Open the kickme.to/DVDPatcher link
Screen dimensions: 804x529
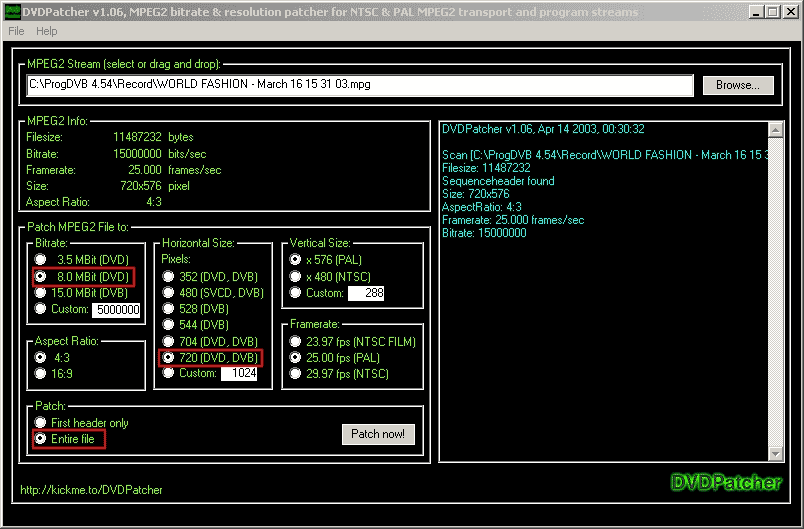pos(91,490)
